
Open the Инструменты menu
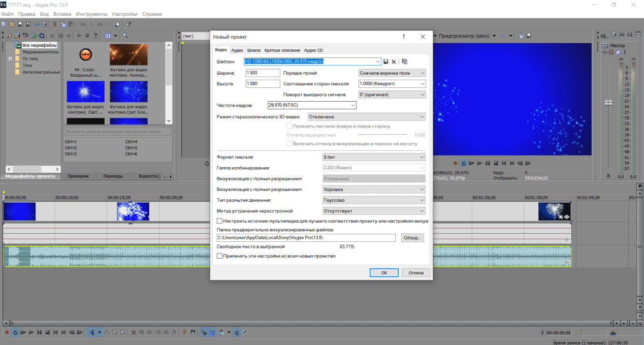pyautogui.click(x=91, y=14)
